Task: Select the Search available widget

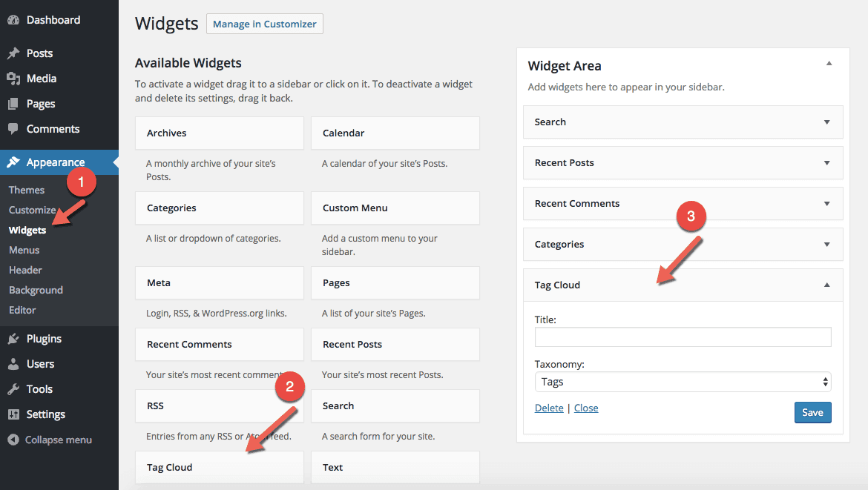Action: click(395, 406)
